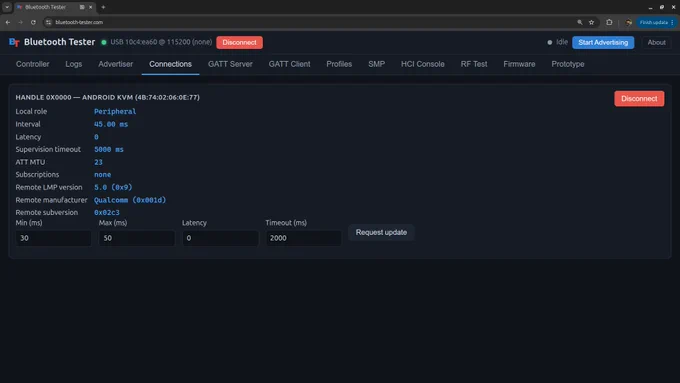
Task: Click the Remote LMP version 5.0 (0x9)
Action: pos(113,187)
